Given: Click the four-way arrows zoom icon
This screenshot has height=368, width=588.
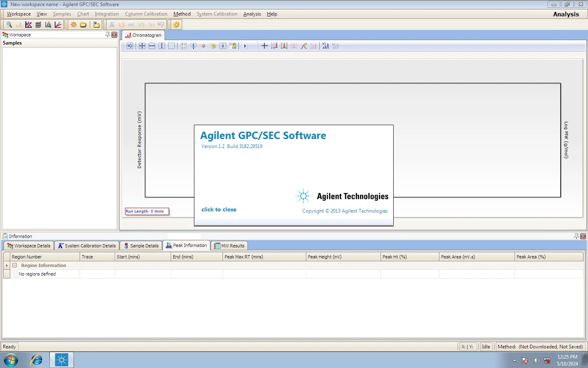Looking at the screenshot, I should pos(142,46).
